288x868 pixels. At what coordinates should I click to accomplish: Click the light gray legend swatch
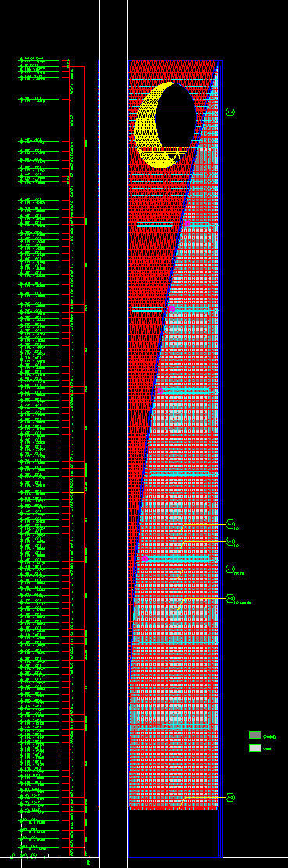[x=254, y=748]
